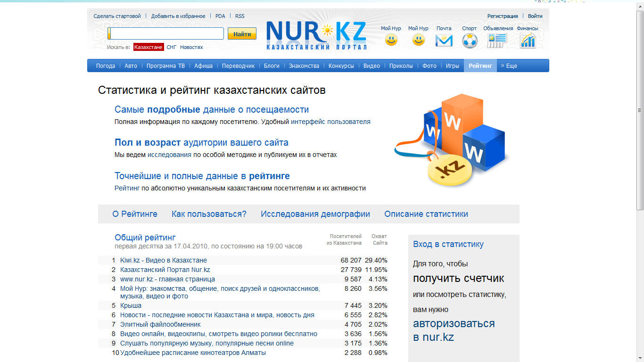This screenshot has width=644, height=362.
Task: Click the Посетителей из Казахстана column header
Action: coord(344,239)
